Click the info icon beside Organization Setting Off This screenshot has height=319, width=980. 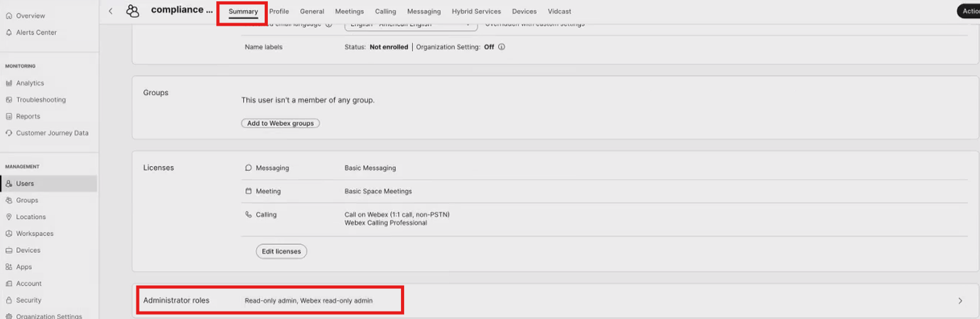pyautogui.click(x=502, y=47)
